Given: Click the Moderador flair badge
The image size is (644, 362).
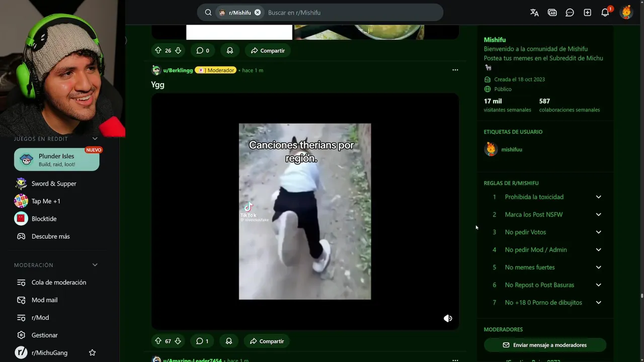Looking at the screenshot, I should tap(215, 70).
